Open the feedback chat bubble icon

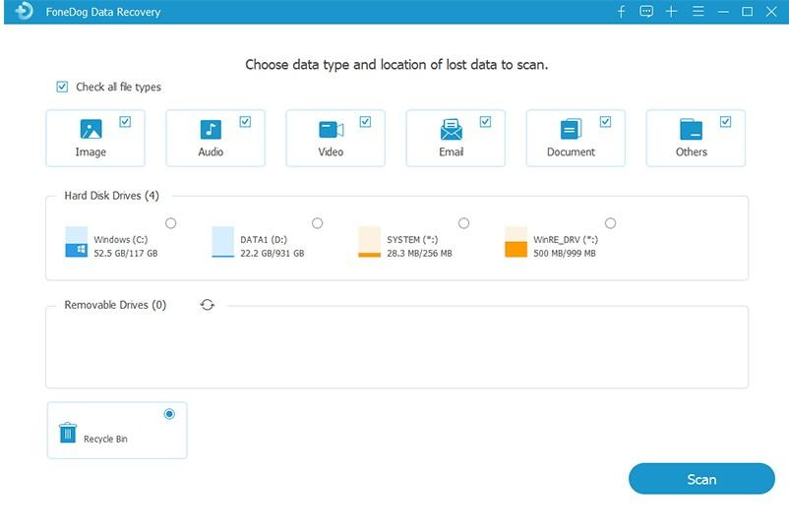pyautogui.click(x=646, y=11)
